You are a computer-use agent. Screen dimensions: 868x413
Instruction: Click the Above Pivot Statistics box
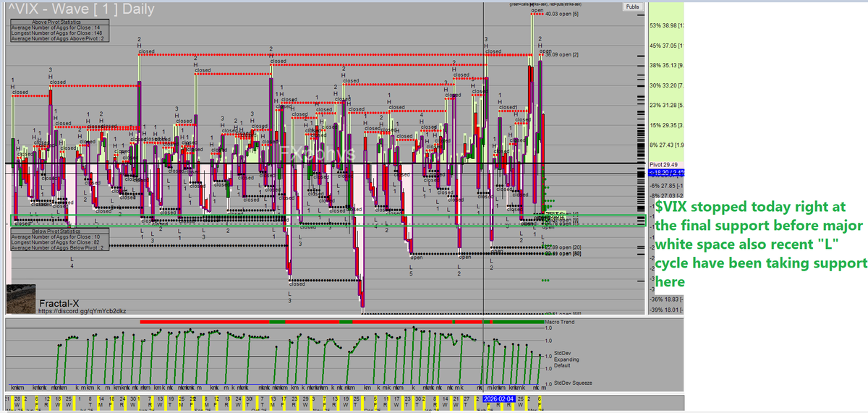pyautogui.click(x=59, y=30)
